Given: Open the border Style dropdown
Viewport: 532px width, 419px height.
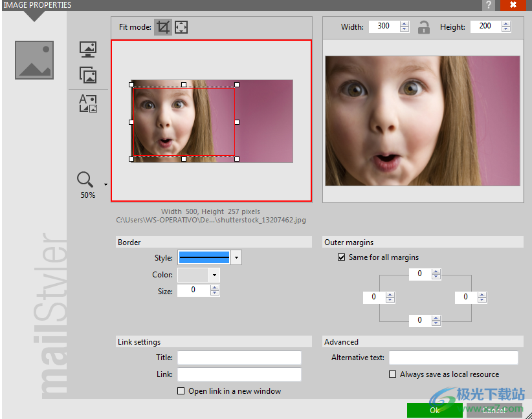Looking at the screenshot, I should [x=236, y=257].
